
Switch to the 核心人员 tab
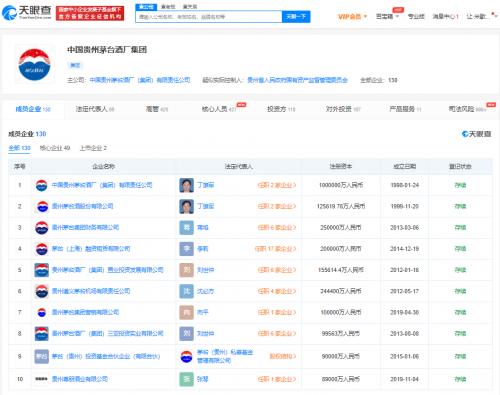click(x=219, y=109)
